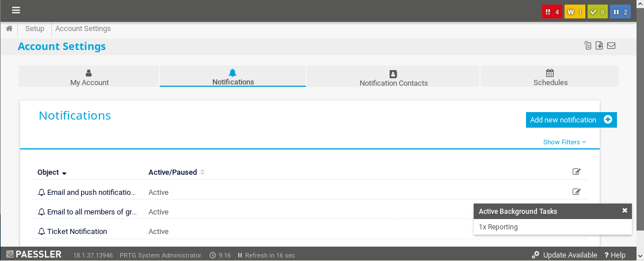Click the Add new notification button
Viewport: 644px width, 261px height.
571,120
